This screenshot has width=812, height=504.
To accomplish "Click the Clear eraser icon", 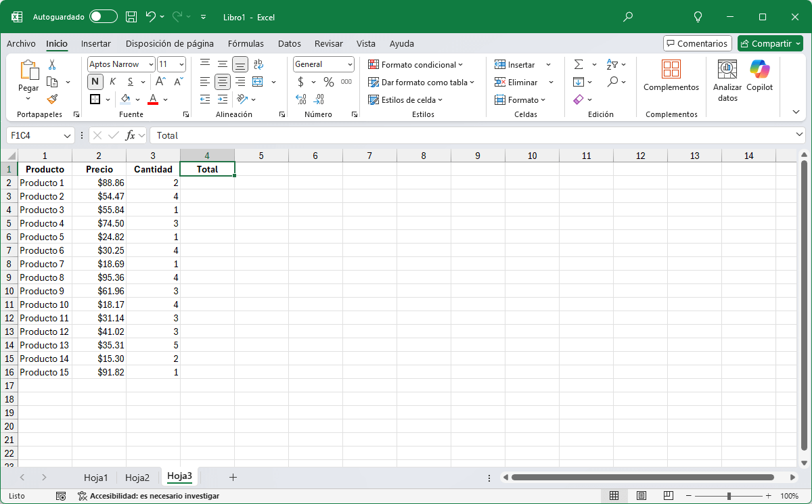I will tap(578, 99).
